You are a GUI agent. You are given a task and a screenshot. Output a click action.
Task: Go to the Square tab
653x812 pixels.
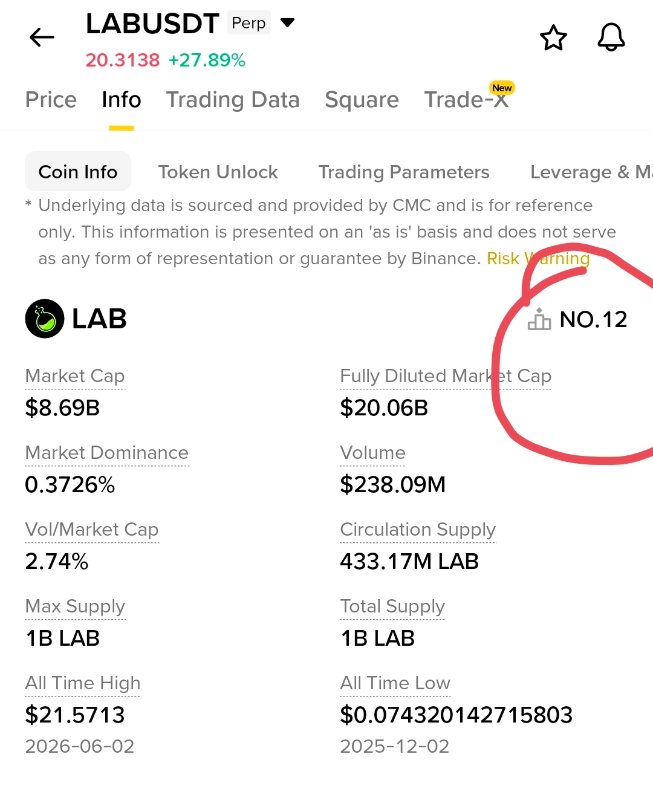(x=362, y=100)
